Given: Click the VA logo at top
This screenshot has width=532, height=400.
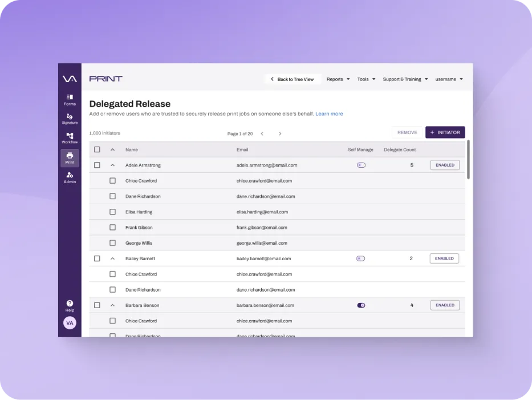Looking at the screenshot, I should pyautogui.click(x=70, y=79).
